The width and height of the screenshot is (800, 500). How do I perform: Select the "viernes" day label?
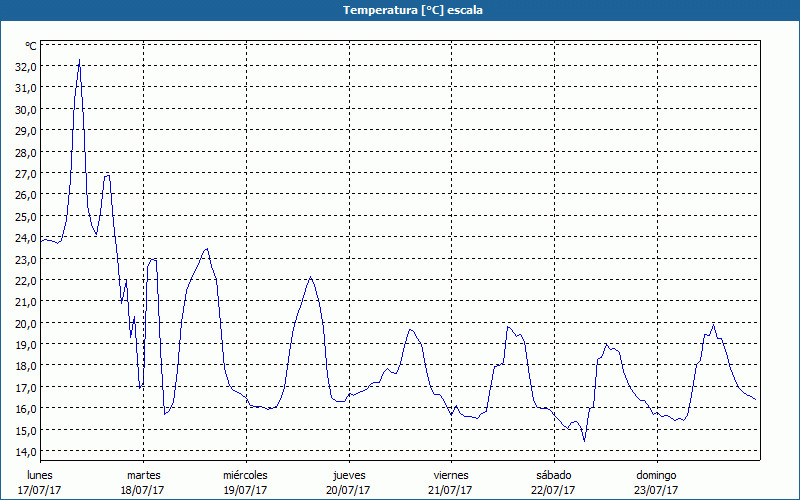coord(451,475)
